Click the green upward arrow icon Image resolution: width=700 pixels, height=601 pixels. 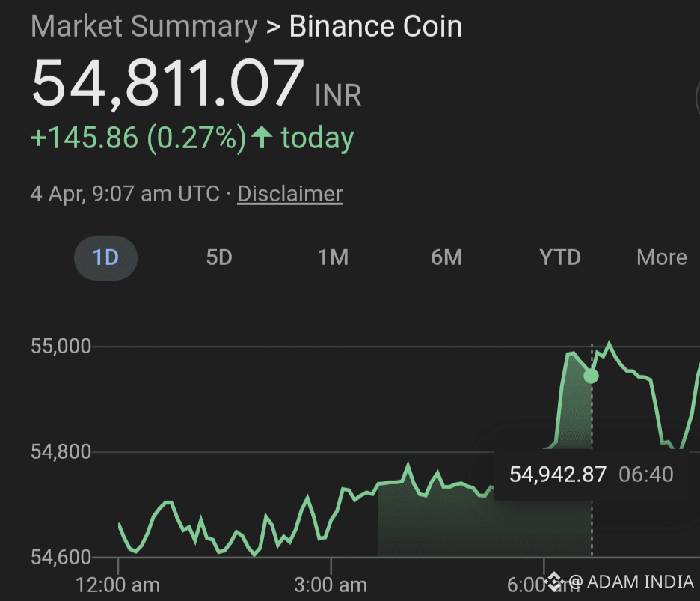262,137
